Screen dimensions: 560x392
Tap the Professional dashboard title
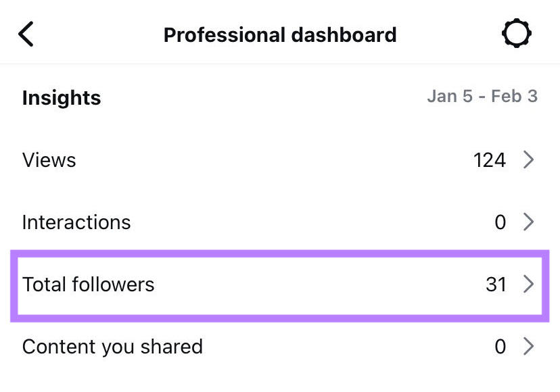pyautogui.click(x=280, y=34)
